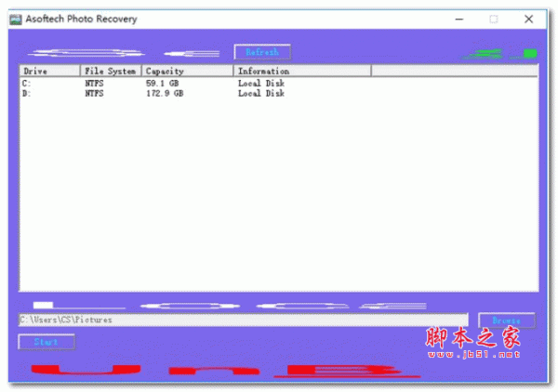Open the Asoftech Photo Recovery title icon
The image size is (558, 392).
(x=16, y=20)
